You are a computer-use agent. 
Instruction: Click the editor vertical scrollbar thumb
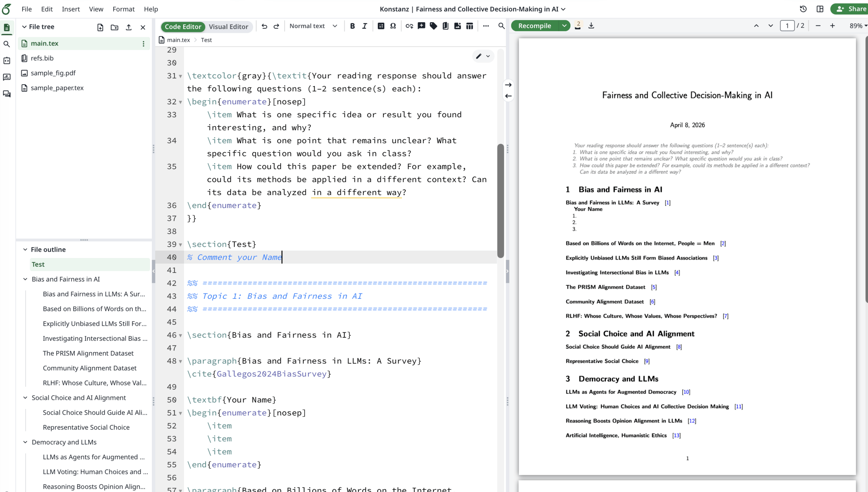click(501, 200)
